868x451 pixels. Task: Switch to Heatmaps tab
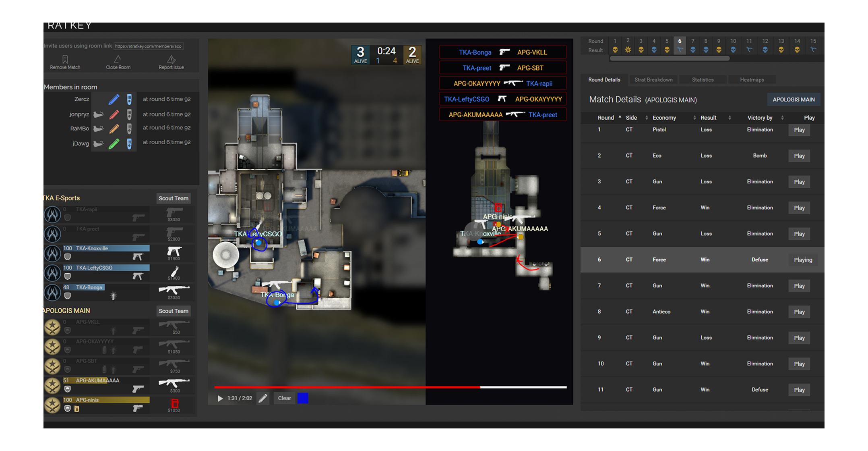tap(752, 80)
